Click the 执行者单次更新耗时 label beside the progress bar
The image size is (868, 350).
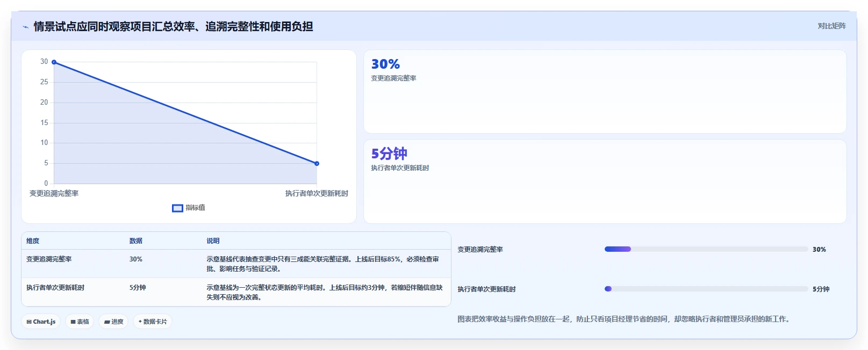[x=486, y=289]
